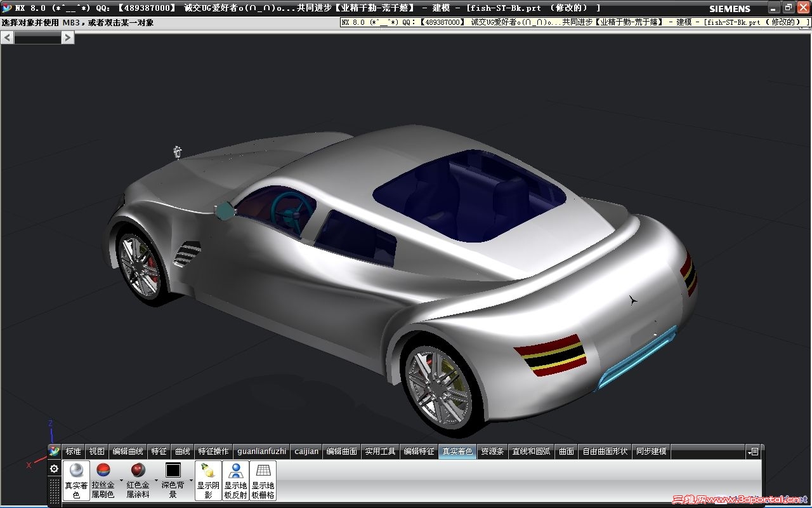Open the 编辑曲面 tab
This screenshot has height=508, width=812.
click(x=342, y=451)
